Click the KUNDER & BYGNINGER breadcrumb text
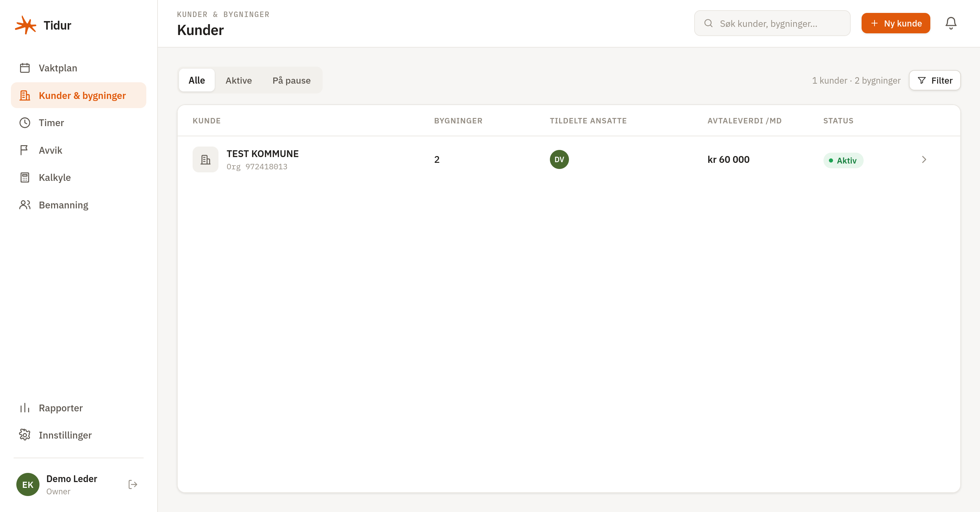Viewport: 980px width, 512px height. coord(223,14)
